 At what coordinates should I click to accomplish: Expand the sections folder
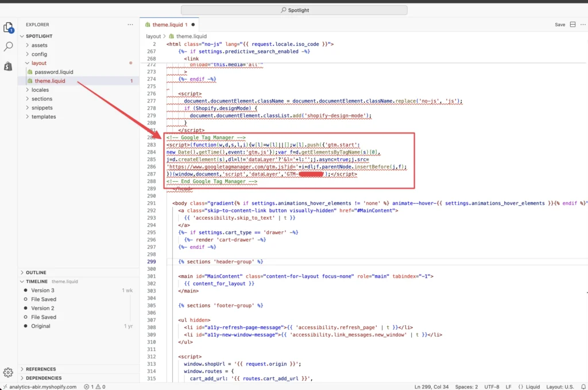pyautogui.click(x=42, y=99)
